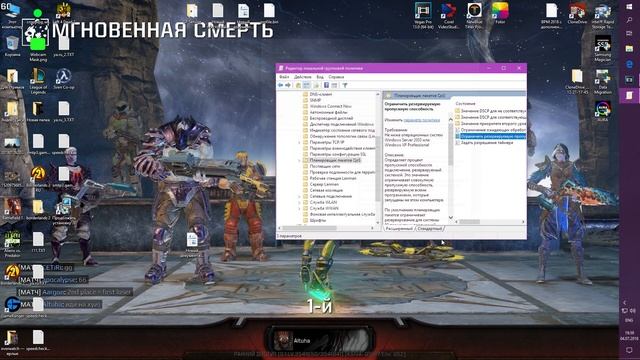Select the SNMP folder in tree
The image size is (640, 360).
pos(315,100)
